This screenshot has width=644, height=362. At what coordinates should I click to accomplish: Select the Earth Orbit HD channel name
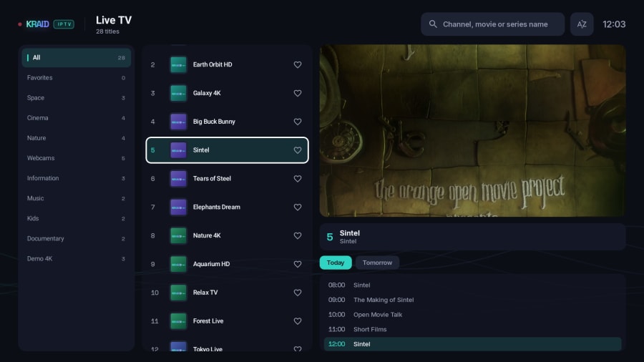(213, 64)
